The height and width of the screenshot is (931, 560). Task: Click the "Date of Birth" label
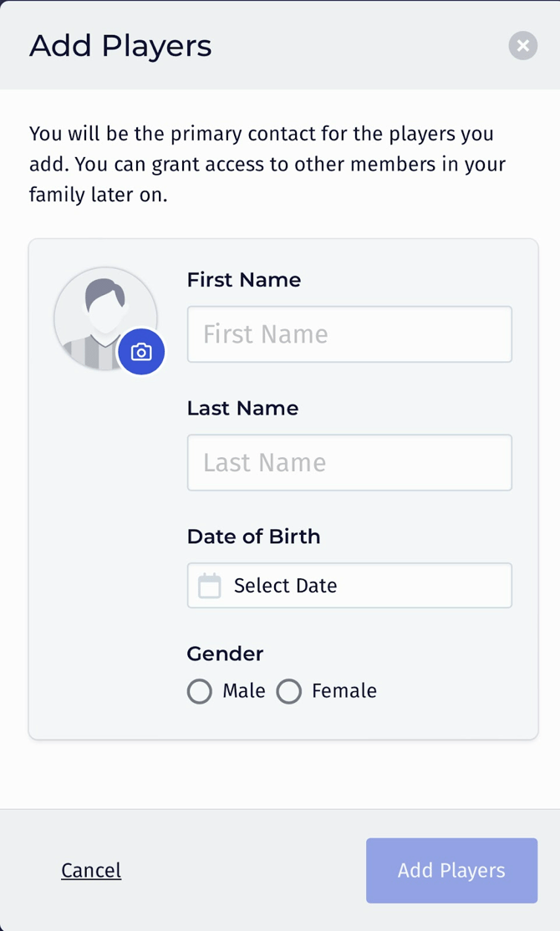(x=253, y=537)
